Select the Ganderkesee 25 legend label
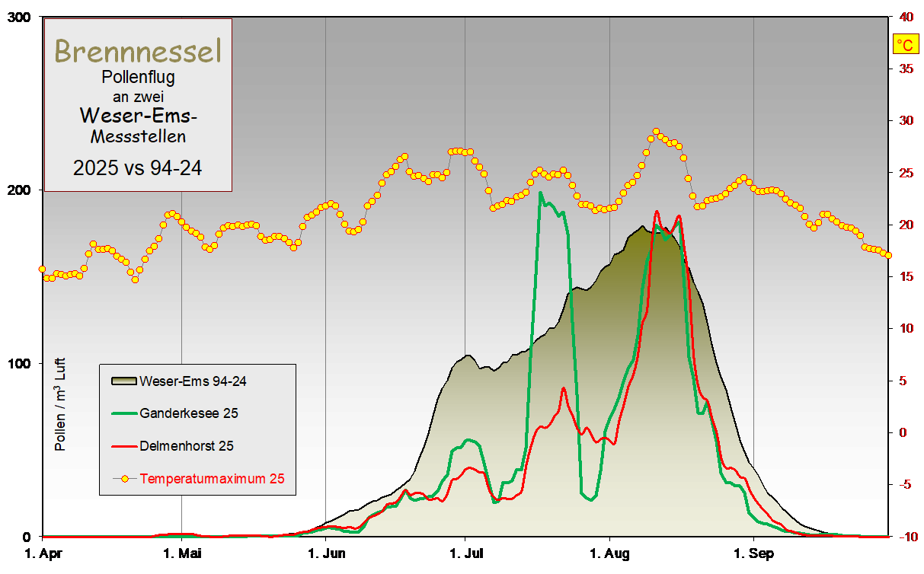The height and width of the screenshot is (574, 924). (x=188, y=413)
